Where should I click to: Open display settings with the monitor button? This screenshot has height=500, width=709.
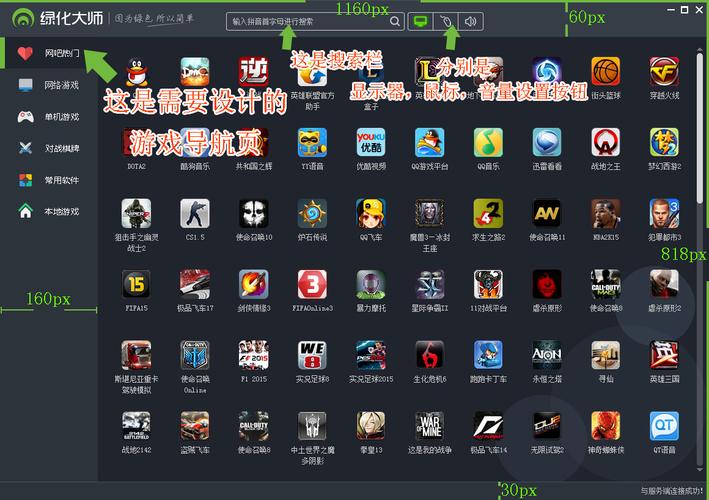tap(421, 21)
